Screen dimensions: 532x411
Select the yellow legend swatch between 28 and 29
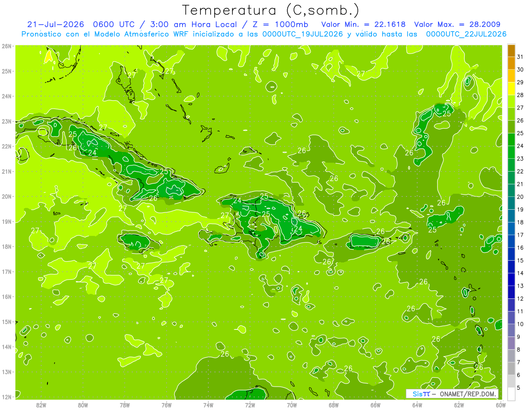(511, 89)
